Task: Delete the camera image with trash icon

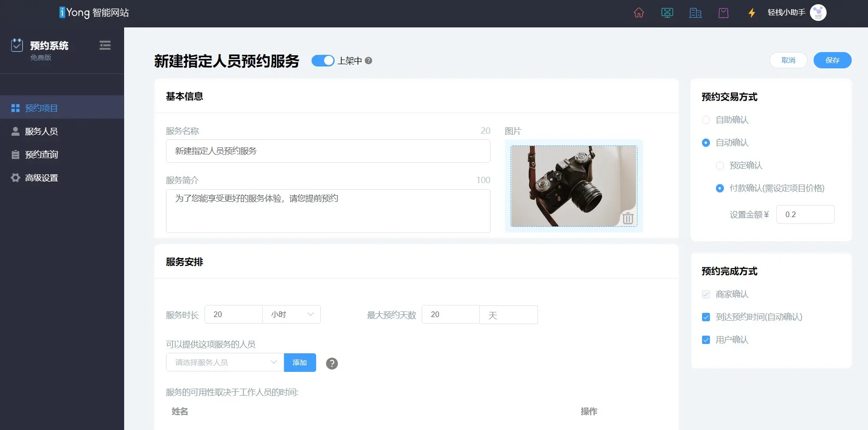Action: tap(628, 218)
